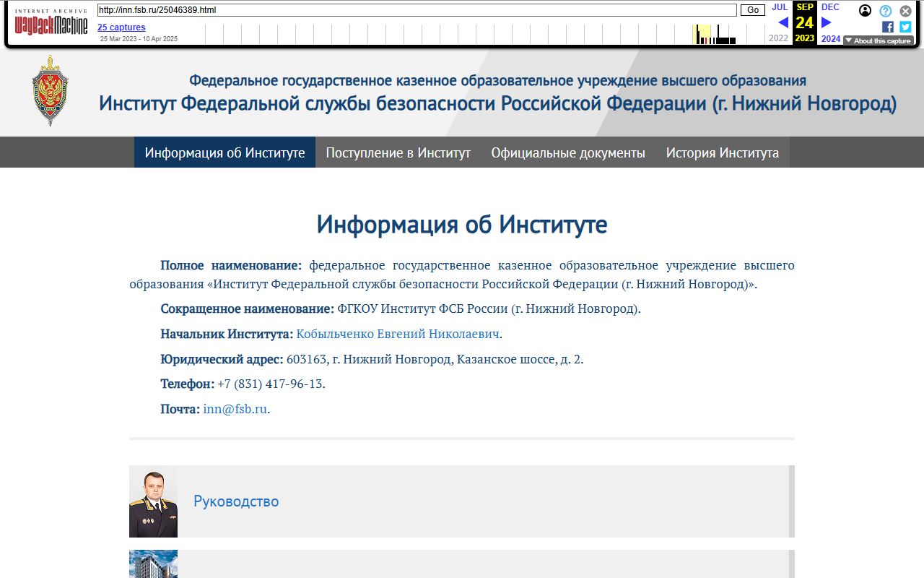Open the Поступление в Институт tab
The width and height of the screenshot is (924, 578).
pyautogui.click(x=398, y=152)
